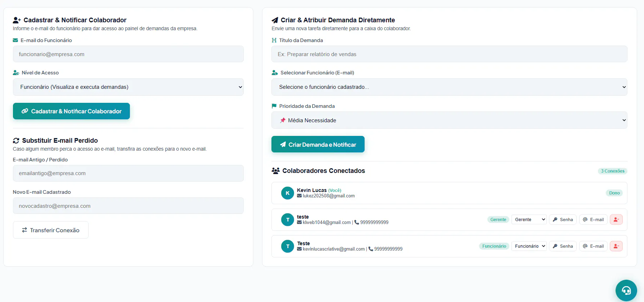Click E-mail button in kevinlucascriative row
Viewport: 644px width, 302px height.
(593, 246)
